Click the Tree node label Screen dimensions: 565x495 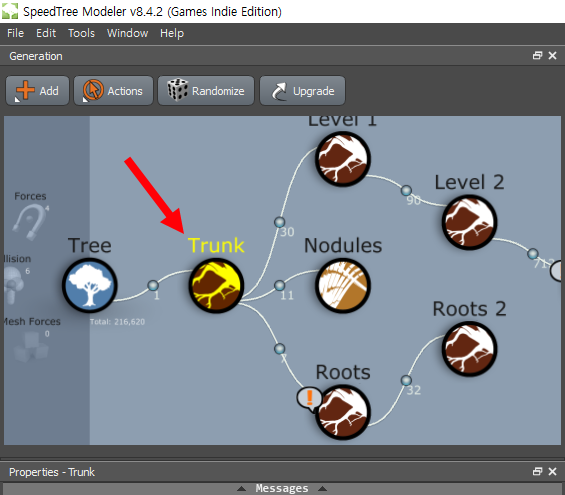[x=90, y=245]
